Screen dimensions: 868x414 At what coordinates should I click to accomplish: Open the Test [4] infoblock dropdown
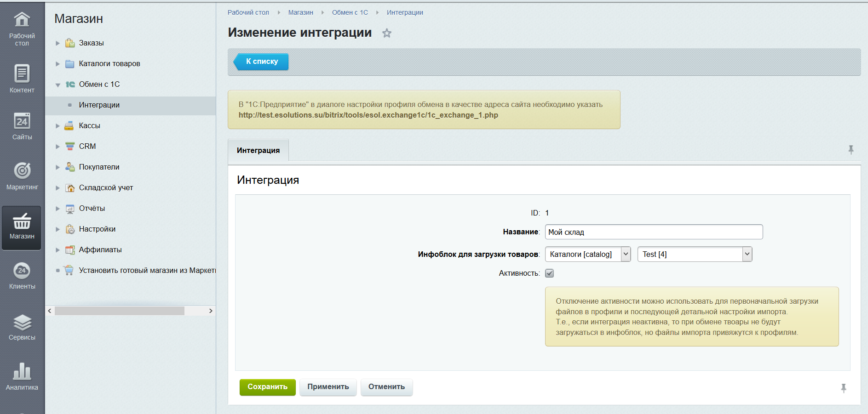[x=694, y=254]
